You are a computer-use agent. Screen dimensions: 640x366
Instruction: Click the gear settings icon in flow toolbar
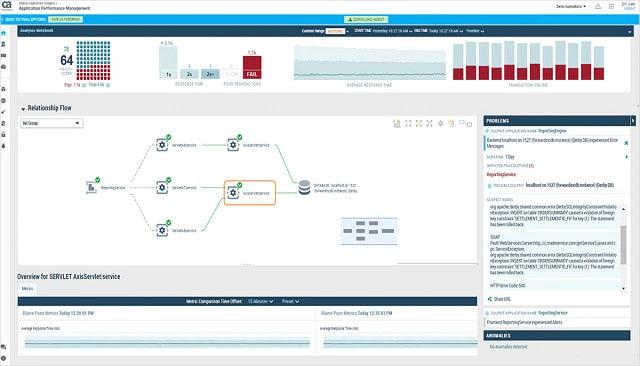coord(440,123)
